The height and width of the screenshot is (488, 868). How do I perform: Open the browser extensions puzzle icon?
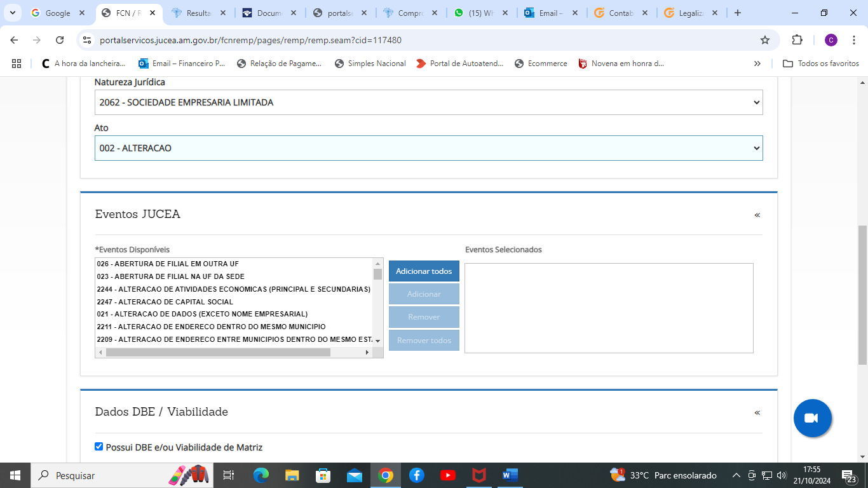797,40
